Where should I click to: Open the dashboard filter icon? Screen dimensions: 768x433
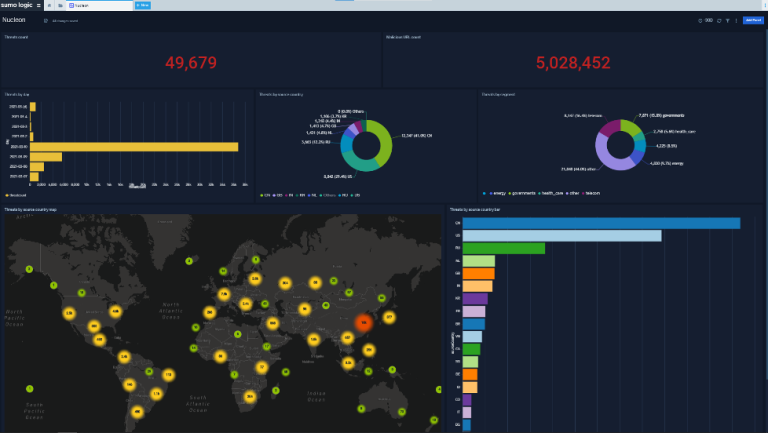(726, 20)
